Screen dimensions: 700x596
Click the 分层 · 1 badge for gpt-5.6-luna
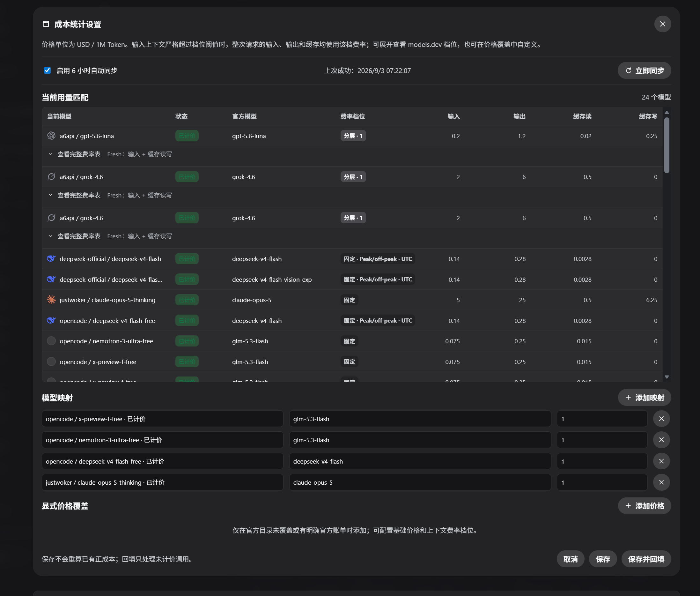(x=353, y=136)
